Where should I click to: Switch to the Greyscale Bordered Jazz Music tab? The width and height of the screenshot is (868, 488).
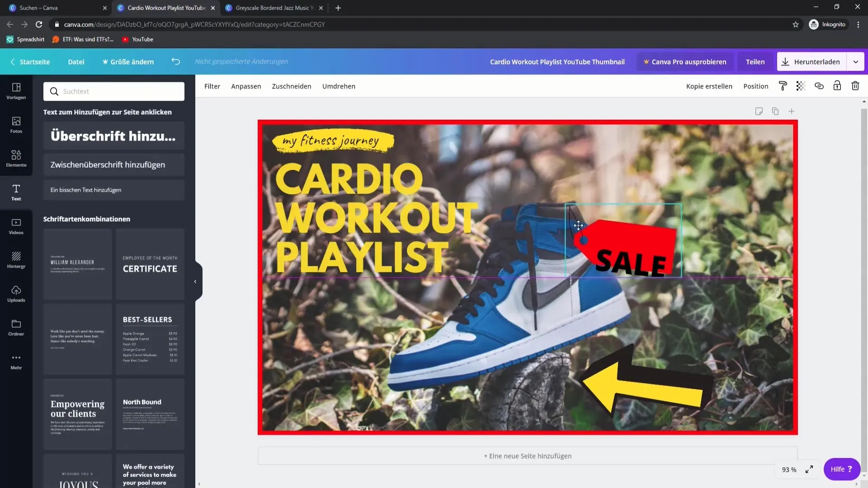click(274, 8)
